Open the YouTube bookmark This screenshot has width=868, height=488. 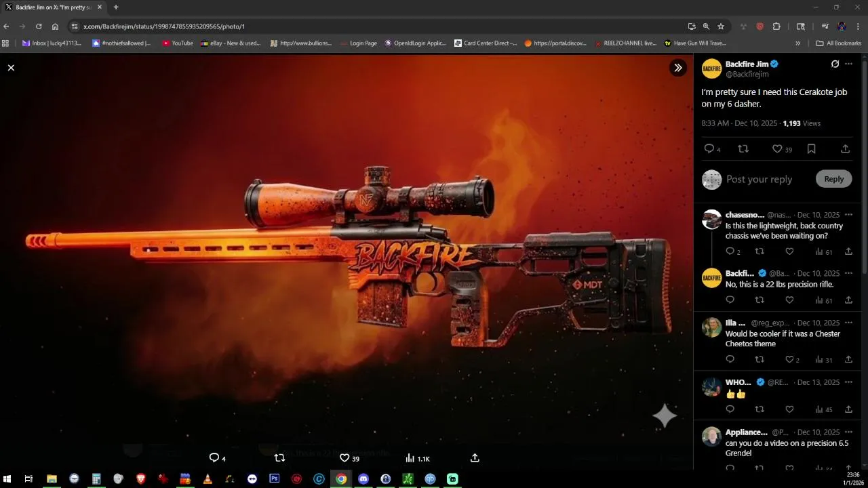178,43
